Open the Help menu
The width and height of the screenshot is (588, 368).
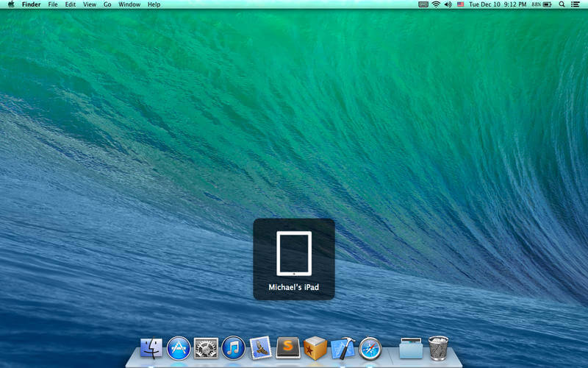pos(154,4)
